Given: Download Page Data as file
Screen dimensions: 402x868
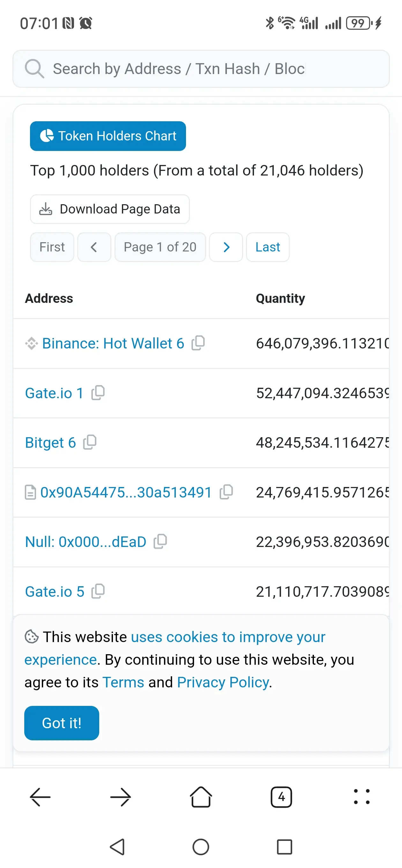Looking at the screenshot, I should pyautogui.click(x=110, y=209).
